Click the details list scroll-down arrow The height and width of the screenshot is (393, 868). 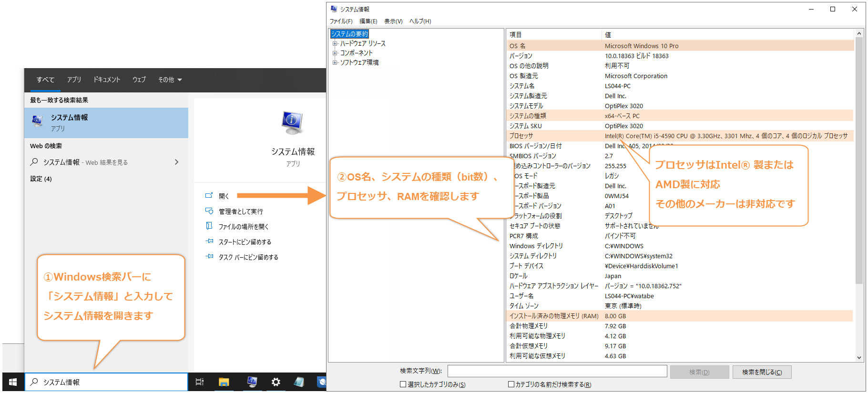[x=859, y=358]
